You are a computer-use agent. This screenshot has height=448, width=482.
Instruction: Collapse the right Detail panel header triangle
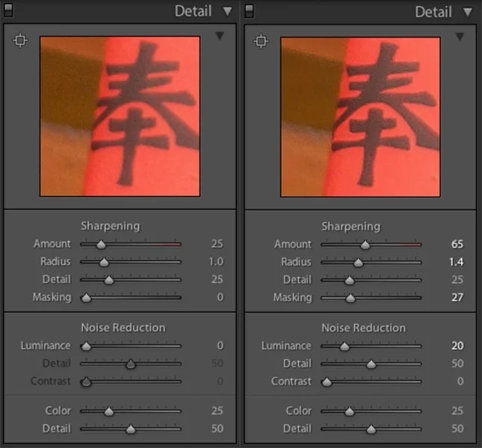click(x=468, y=12)
